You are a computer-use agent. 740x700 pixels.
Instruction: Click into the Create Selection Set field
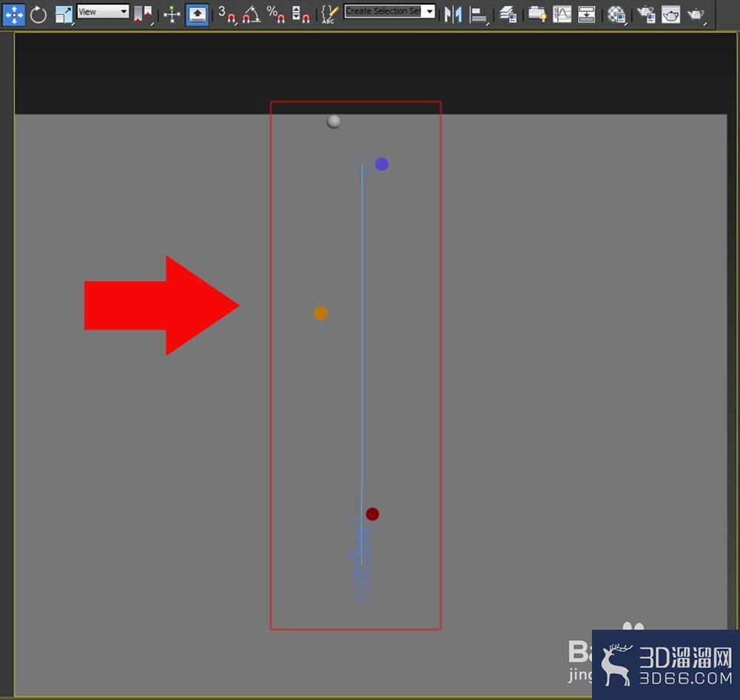click(x=383, y=11)
